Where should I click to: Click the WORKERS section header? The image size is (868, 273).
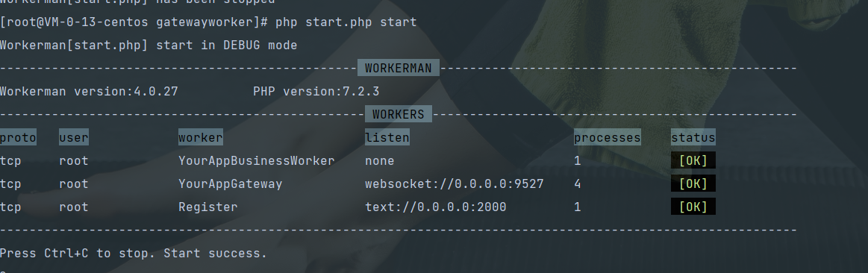[x=399, y=115]
